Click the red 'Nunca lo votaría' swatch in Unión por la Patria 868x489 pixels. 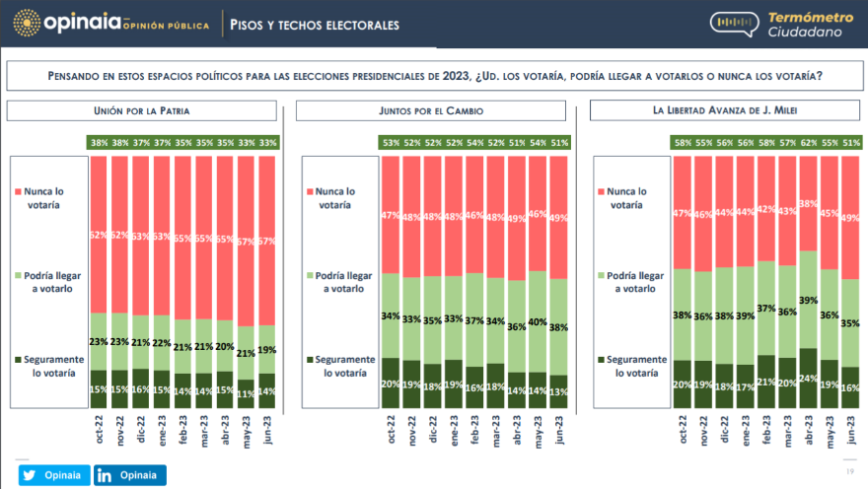[x=20, y=191]
